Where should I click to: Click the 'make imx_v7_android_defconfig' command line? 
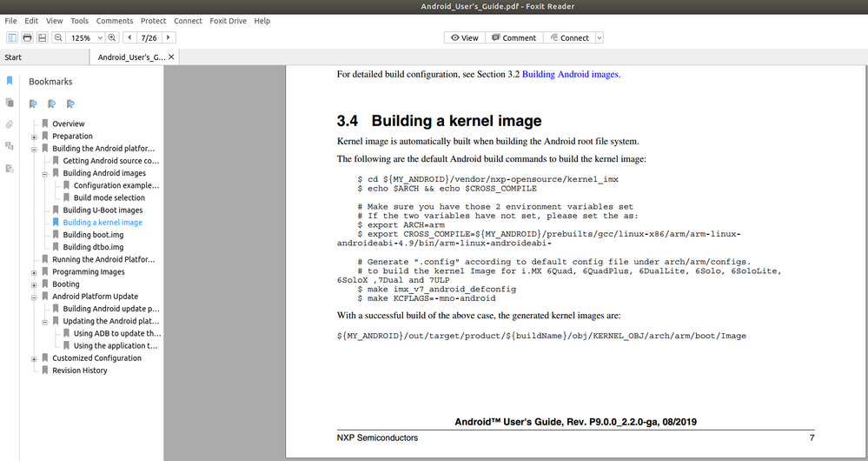click(437, 290)
